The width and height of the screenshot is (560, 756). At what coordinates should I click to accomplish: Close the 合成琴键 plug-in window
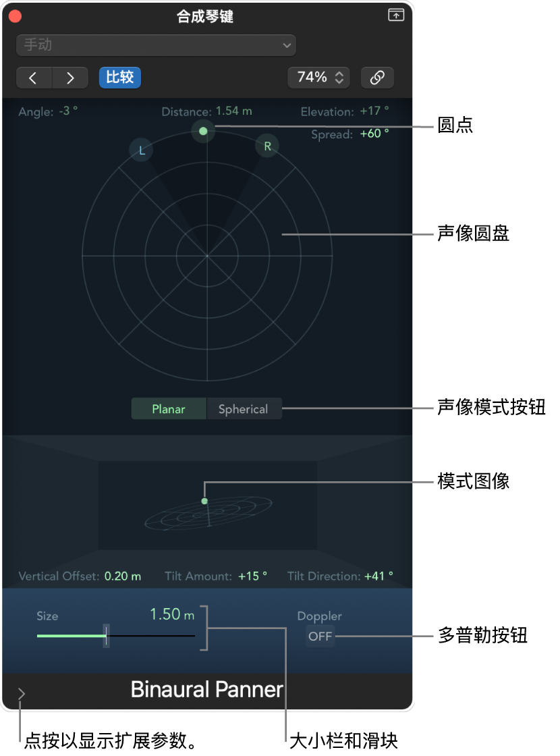click(x=16, y=16)
